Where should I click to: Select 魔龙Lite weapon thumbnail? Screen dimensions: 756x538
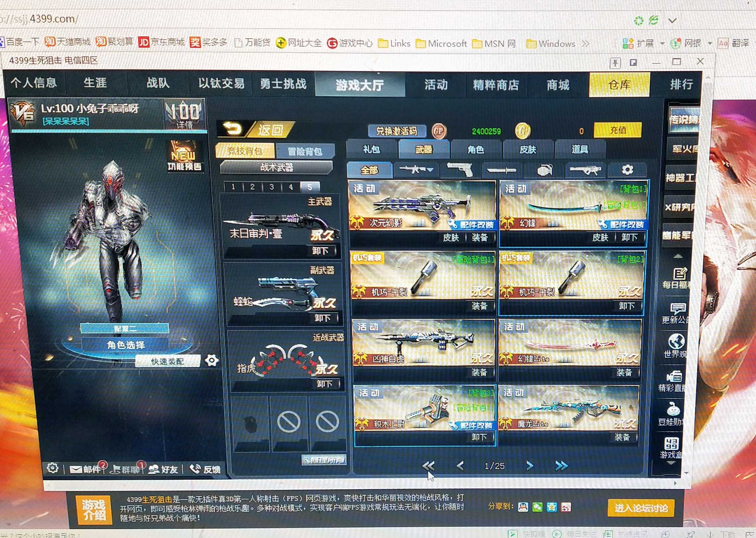click(x=569, y=408)
